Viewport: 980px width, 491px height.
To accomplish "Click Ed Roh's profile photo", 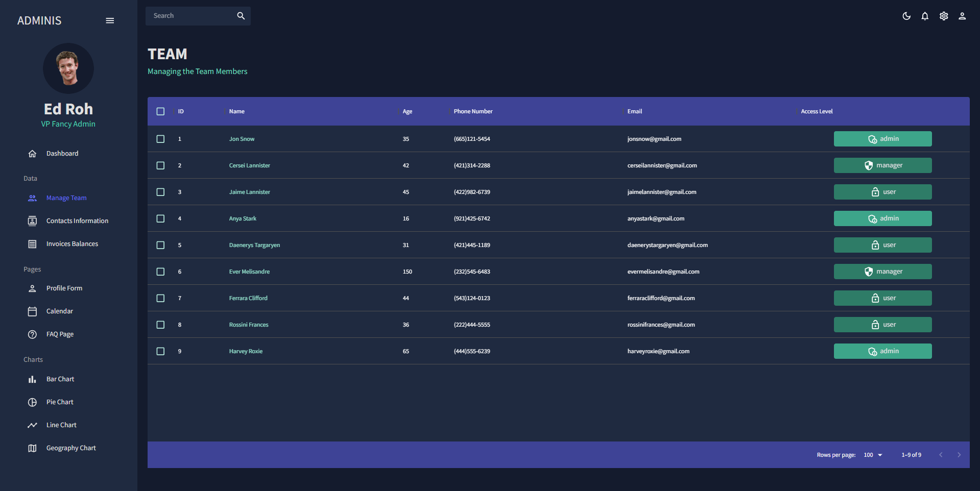I will tap(68, 68).
